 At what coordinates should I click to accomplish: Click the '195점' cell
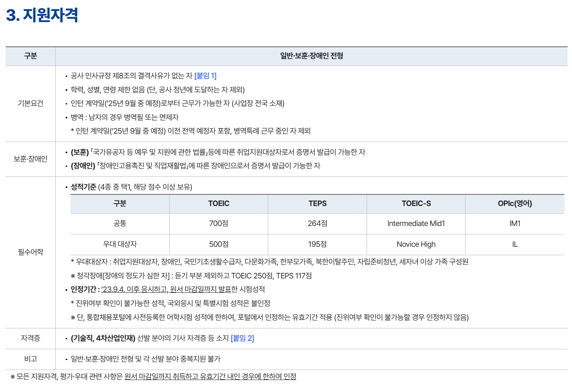point(317,244)
